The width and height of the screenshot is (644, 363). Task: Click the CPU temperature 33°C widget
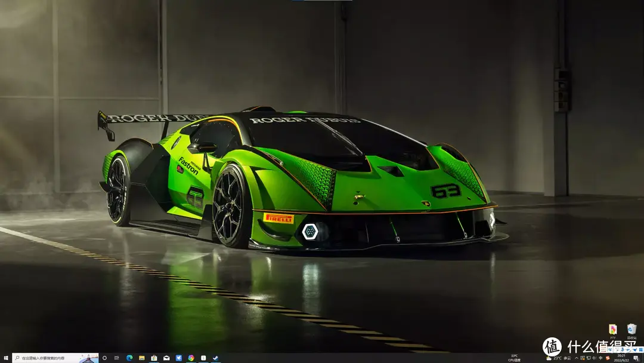click(x=514, y=358)
